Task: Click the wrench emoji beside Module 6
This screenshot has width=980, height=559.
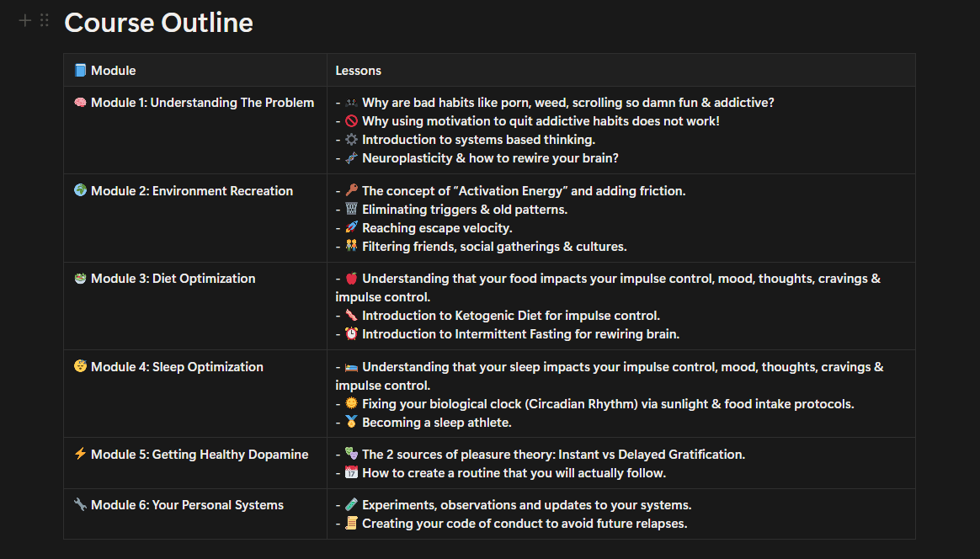Action: [80, 505]
